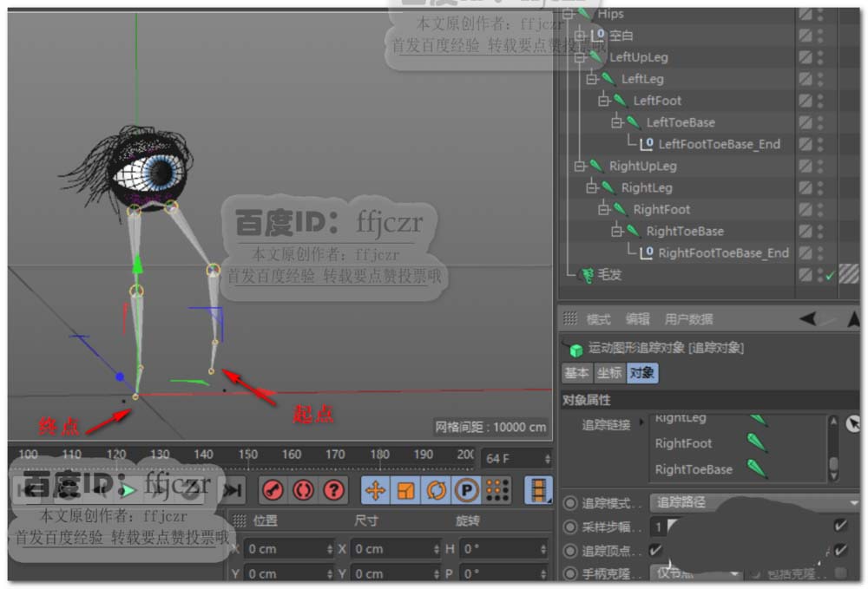Click the LeftUpLeg joint icon
The height and width of the screenshot is (589, 868).
[x=596, y=57]
